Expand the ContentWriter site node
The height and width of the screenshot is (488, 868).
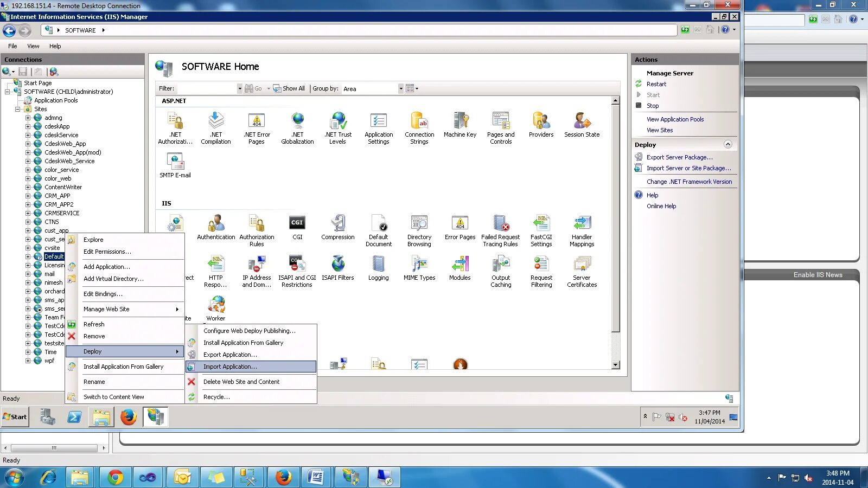tap(28, 187)
